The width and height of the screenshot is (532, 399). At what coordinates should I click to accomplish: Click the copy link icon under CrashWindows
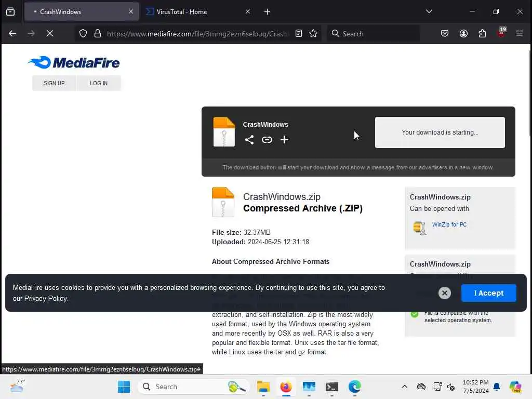pos(267,139)
